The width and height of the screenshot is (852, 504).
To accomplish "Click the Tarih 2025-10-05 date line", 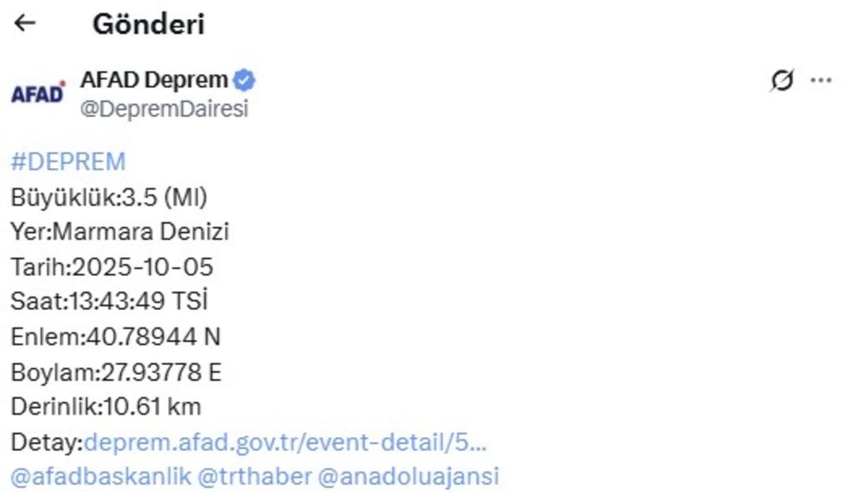I will click(x=112, y=267).
